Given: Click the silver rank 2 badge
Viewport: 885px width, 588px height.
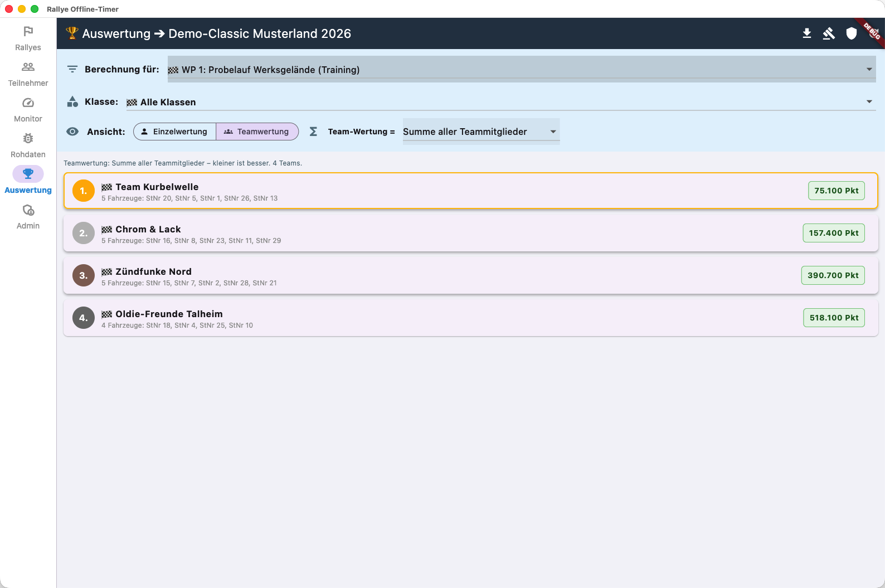Looking at the screenshot, I should (84, 233).
